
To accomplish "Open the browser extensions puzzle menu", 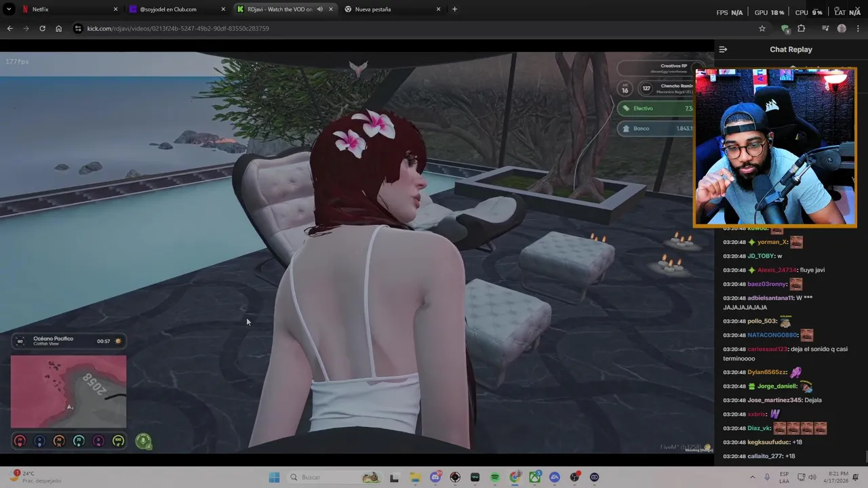I will tap(802, 28).
